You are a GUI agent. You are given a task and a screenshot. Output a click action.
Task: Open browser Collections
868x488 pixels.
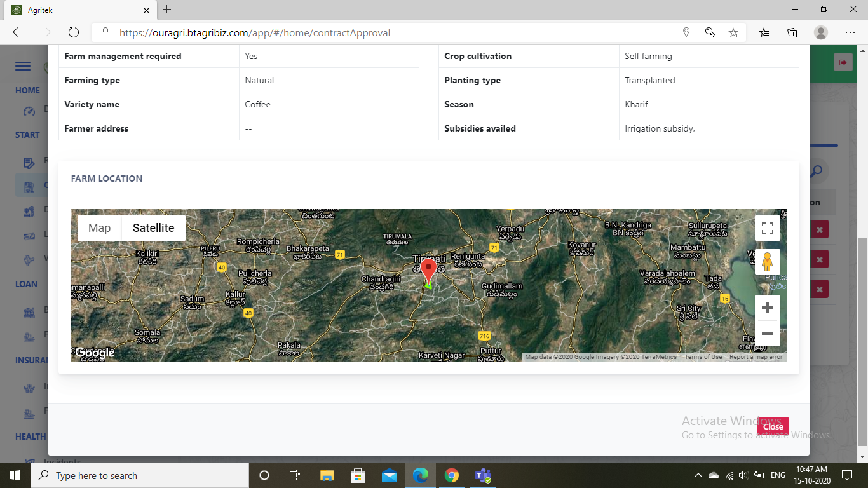pos(792,32)
